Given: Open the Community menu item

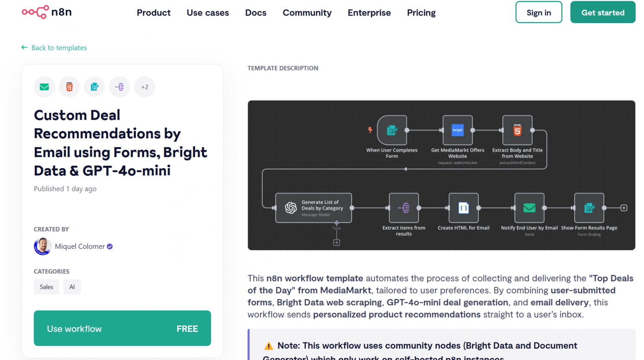Looking at the screenshot, I should [x=307, y=13].
